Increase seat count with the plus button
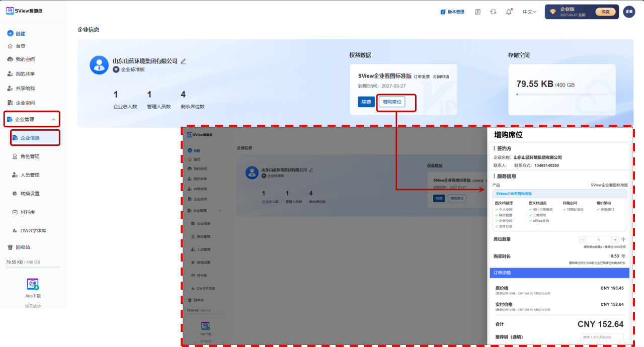The width and height of the screenshot is (644, 347). click(x=615, y=240)
